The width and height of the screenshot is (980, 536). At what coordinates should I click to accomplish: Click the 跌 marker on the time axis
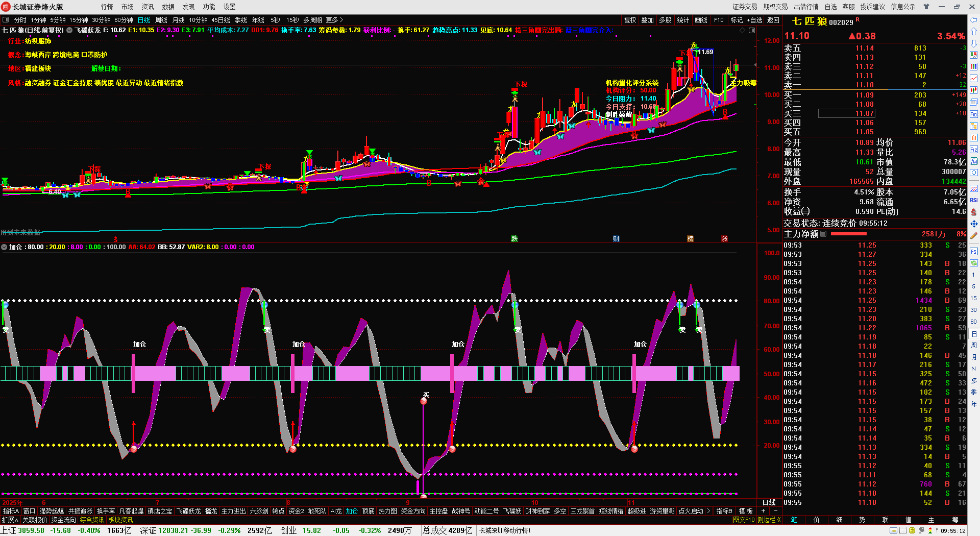click(x=514, y=239)
